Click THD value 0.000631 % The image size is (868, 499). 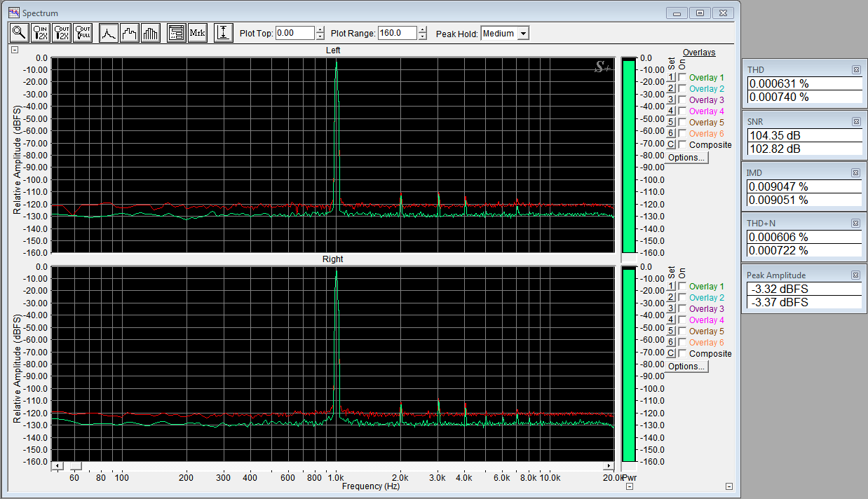804,83
